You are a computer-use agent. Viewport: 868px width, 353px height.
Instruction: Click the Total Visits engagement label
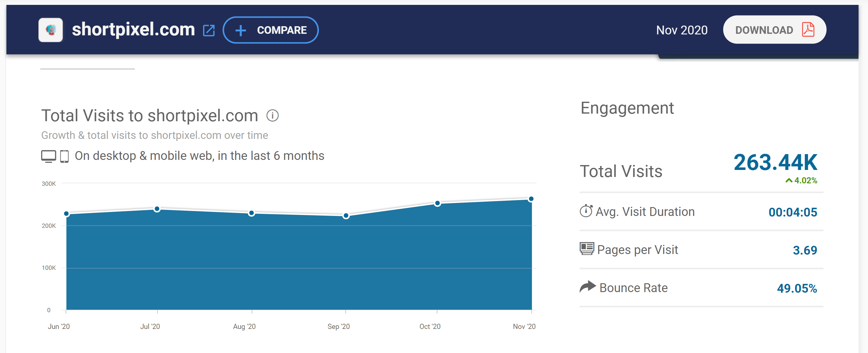point(621,171)
